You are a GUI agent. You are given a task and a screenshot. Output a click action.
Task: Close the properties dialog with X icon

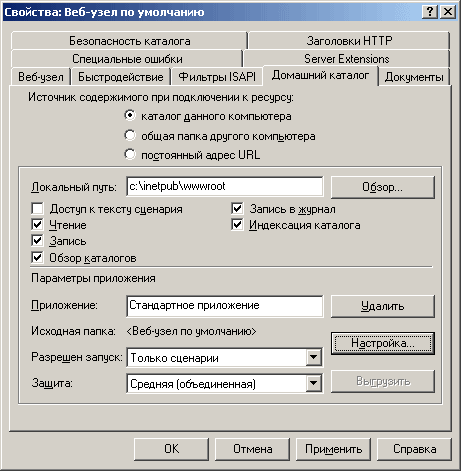coord(448,12)
